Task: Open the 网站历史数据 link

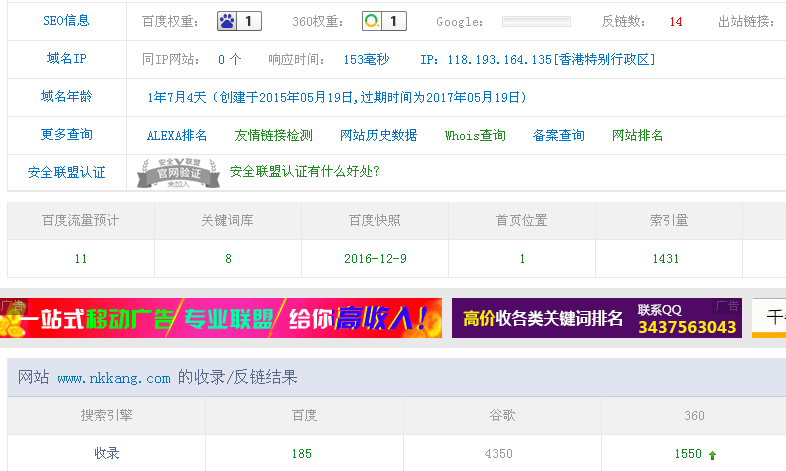Action: (378, 135)
